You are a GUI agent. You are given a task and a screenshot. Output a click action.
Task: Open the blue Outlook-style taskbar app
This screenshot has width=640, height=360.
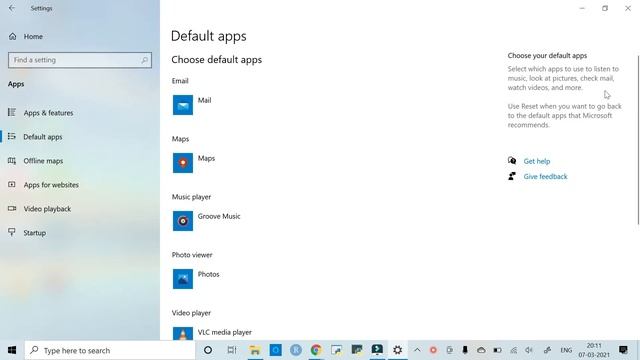pyautogui.click(x=276, y=350)
